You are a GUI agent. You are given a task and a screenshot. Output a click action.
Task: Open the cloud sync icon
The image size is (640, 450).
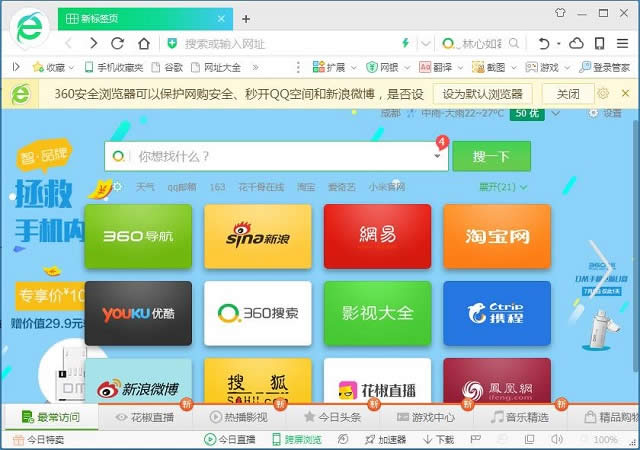(x=576, y=43)
